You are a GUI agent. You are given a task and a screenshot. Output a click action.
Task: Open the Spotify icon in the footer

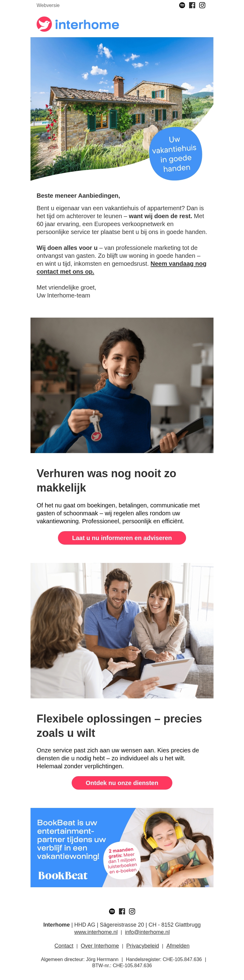tap(112, 911)
